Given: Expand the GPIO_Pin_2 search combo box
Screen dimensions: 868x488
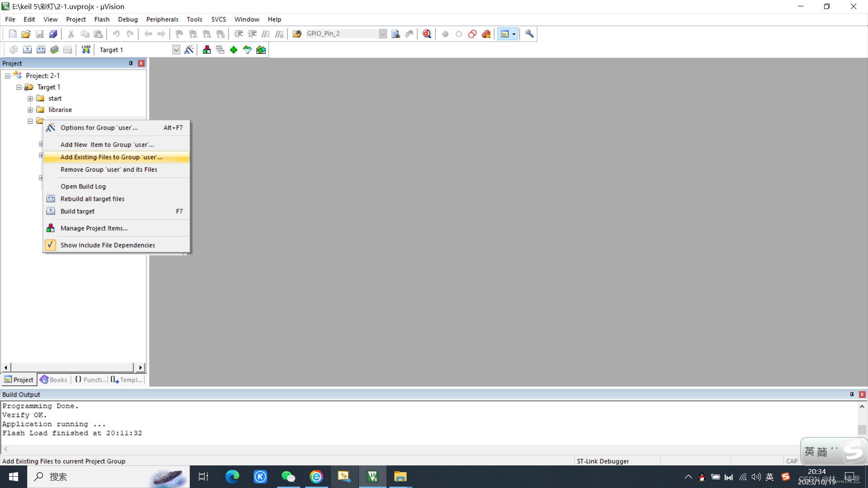Looking at the screenshot, I should [382, 34].
